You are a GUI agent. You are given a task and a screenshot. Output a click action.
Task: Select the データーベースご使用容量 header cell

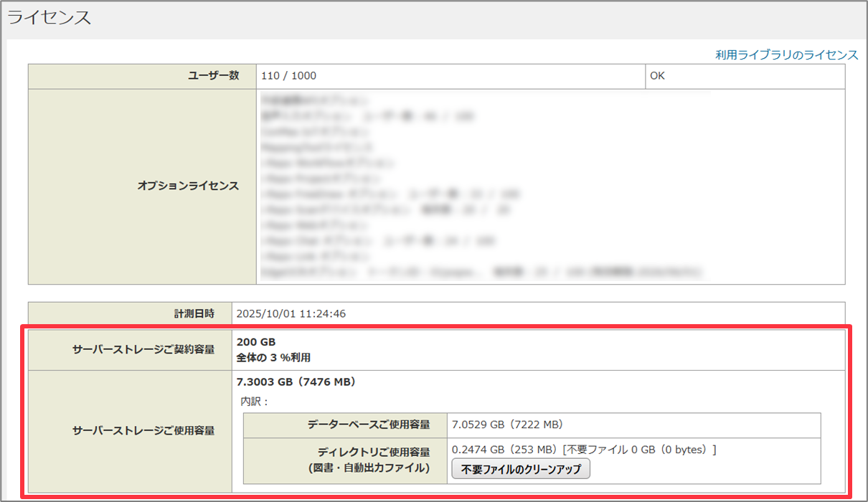click(368, 425)
